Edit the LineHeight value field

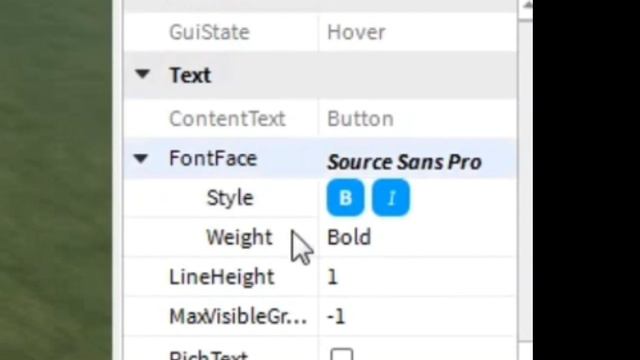(x=417, y=277)
